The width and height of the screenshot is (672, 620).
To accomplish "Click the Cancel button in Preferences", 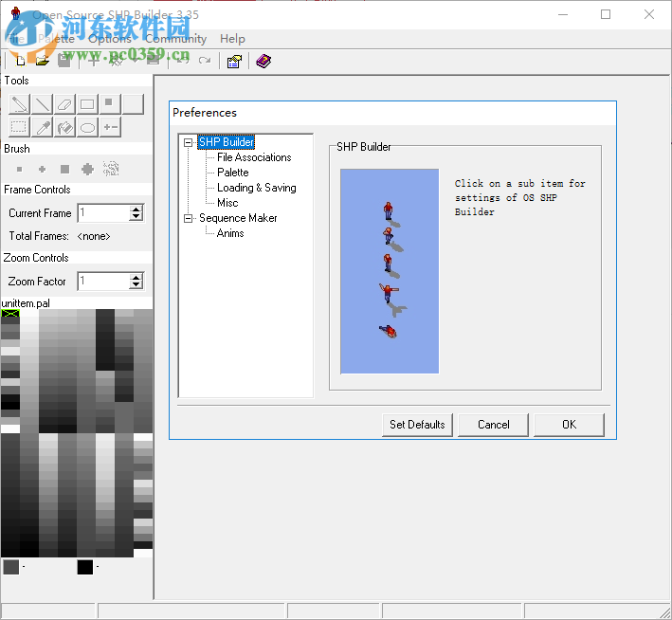I will (493, 425).
